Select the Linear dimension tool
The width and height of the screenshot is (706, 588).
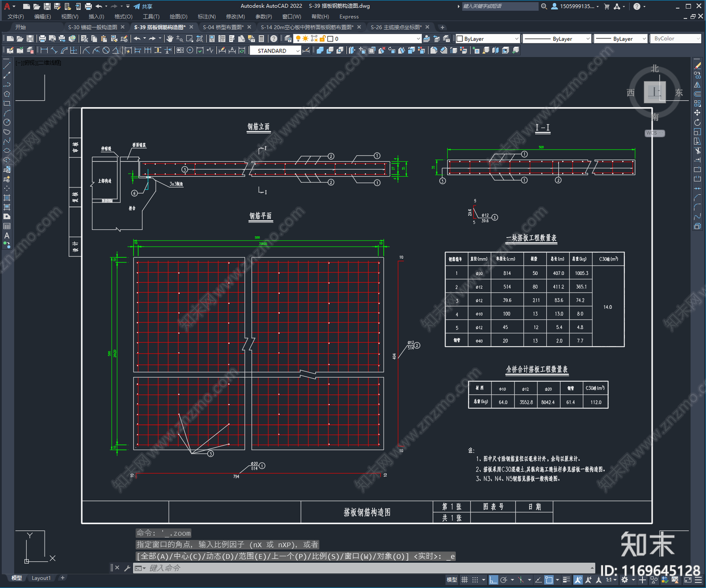(x=44, y=50)
